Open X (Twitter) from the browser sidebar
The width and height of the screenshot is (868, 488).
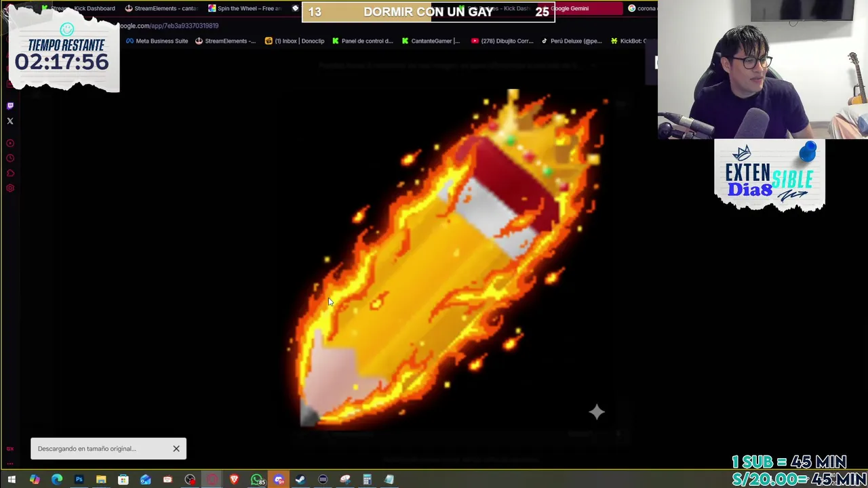10,121
